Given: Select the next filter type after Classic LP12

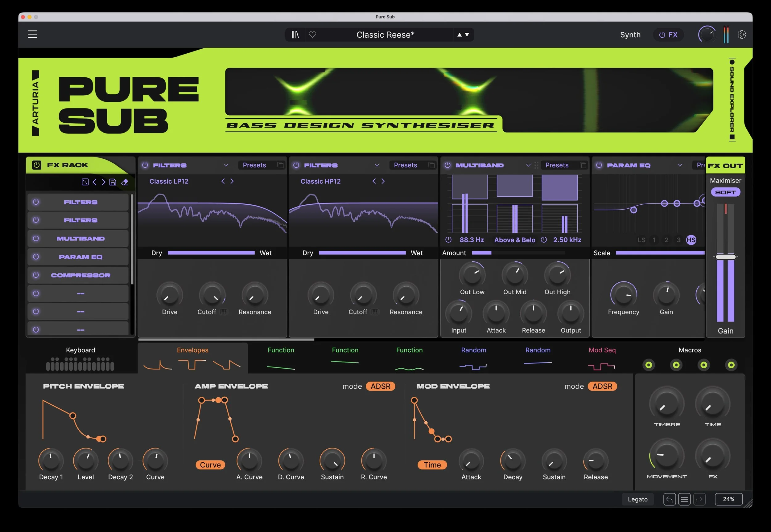Looking at the screenshot, I should pyautogui.click(x=232, y=181).
